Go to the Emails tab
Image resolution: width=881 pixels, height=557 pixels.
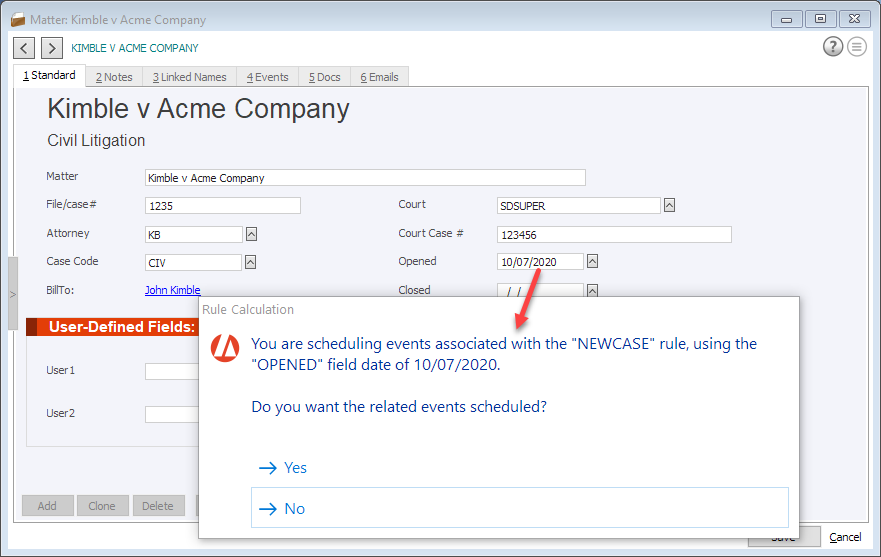[x=379, y=77]
